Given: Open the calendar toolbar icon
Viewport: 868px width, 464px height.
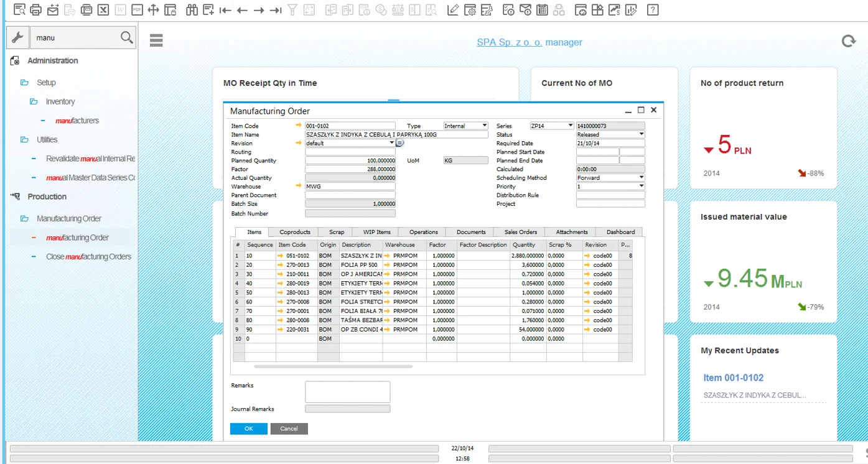Looking at the screenshot, I should pos(542,10).
